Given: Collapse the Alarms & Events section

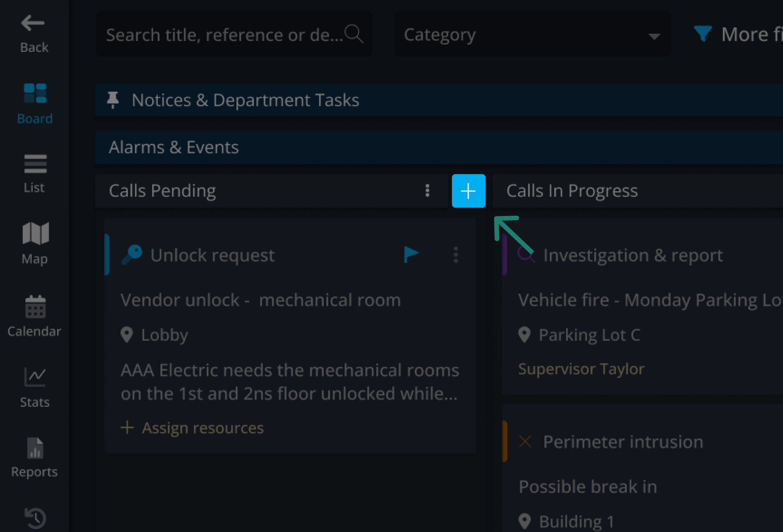Looking at the screenshot, I should click(174, 147).
